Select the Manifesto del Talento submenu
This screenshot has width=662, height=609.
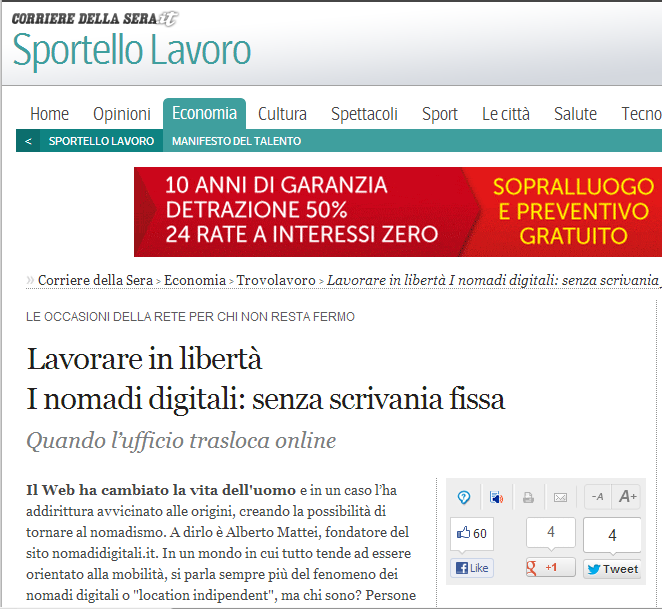point(236,141)
